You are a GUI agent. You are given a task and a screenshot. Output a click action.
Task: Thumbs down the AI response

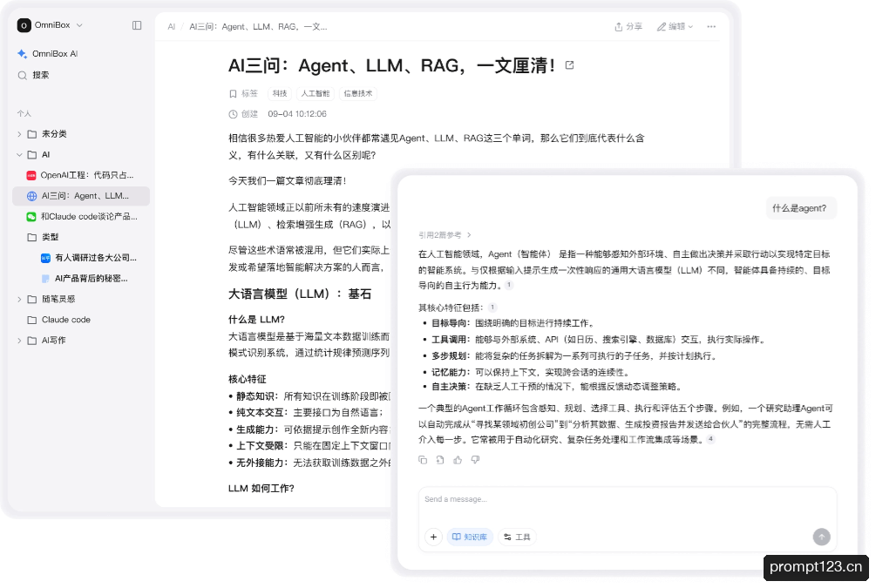pos(475,460)
